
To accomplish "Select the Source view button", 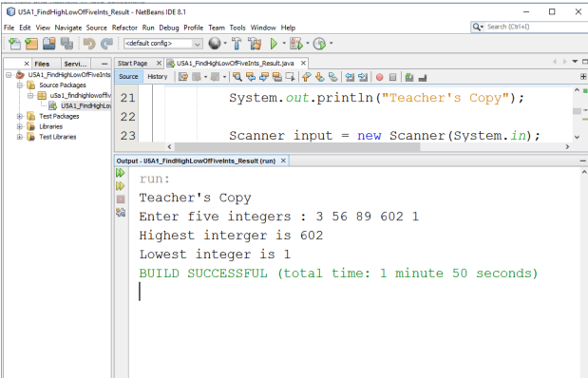I will 128,77.
